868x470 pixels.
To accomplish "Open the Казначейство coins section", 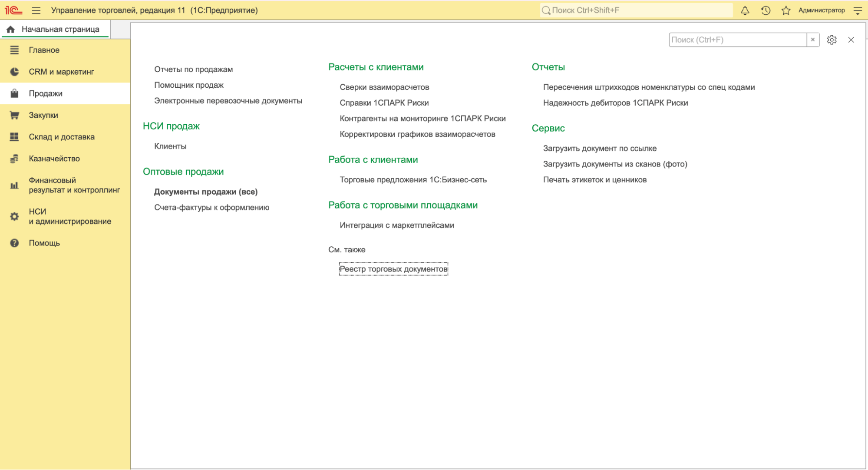I will (x=54, y=159).
